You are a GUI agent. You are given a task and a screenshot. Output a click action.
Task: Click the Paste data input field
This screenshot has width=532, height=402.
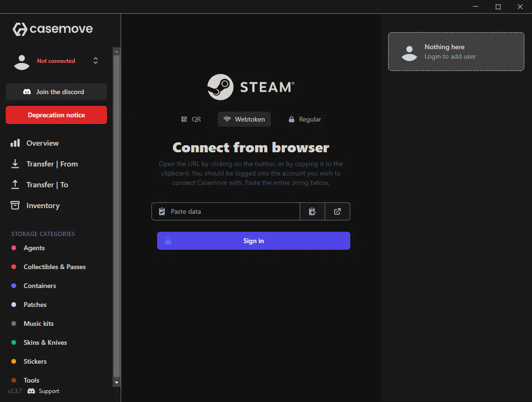click(x=226, y=211)
